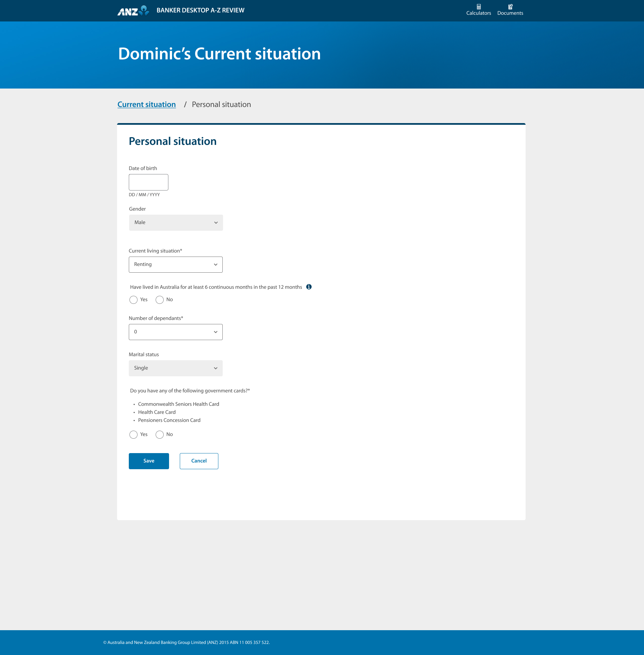Viewport: 644px width, 655px height.
Task: Open the Number of dependants dropdown
Action: (x=175, y=332)
